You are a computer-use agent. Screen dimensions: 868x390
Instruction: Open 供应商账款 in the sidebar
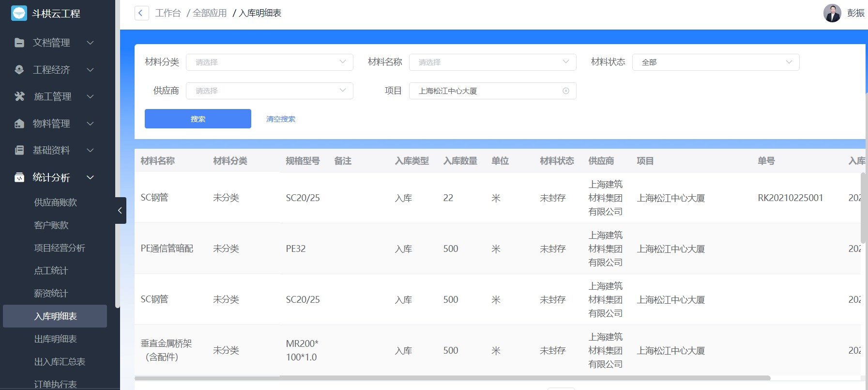(x=56, y=203)
